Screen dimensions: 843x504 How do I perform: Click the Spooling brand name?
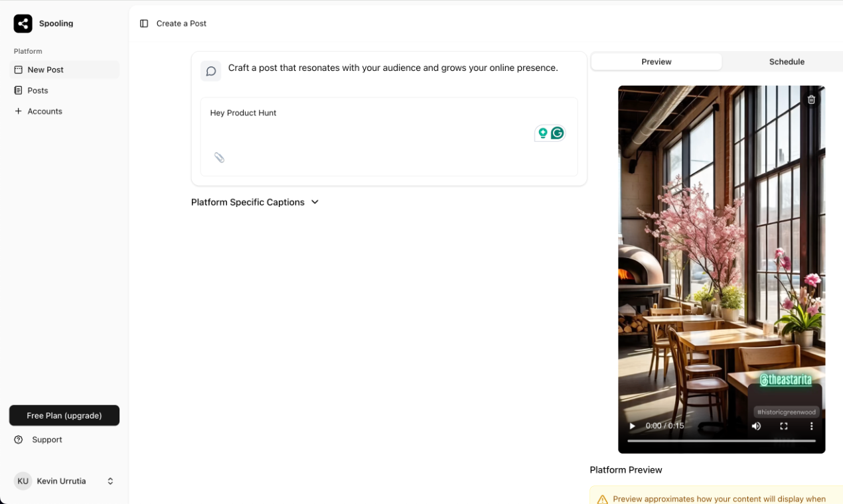coord(56,24)
